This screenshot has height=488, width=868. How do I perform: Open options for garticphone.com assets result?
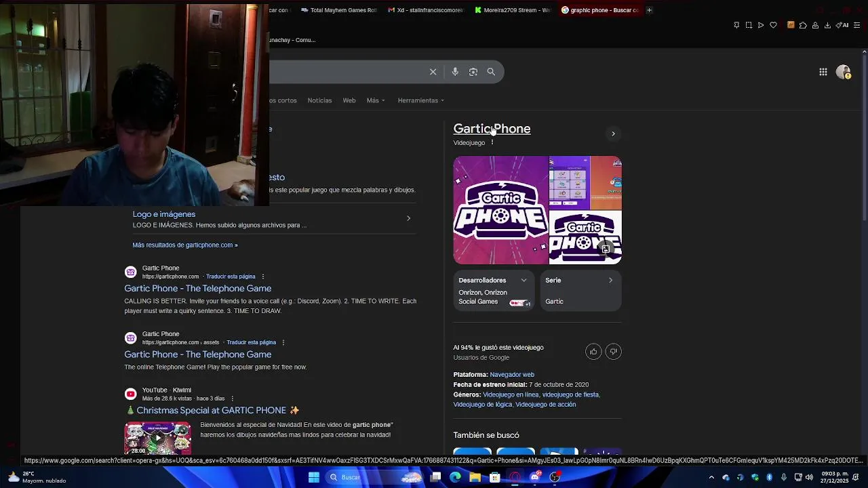[x=283, y=342]
